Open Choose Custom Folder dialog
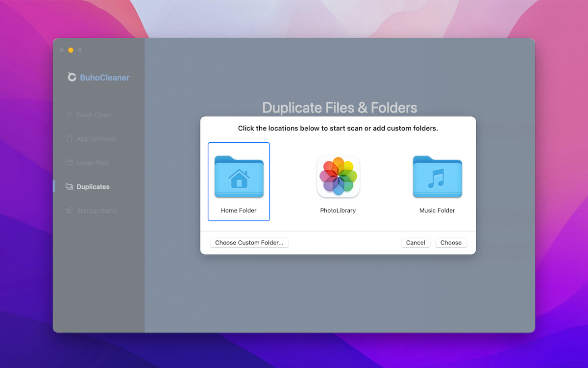 tap(249, 243)
